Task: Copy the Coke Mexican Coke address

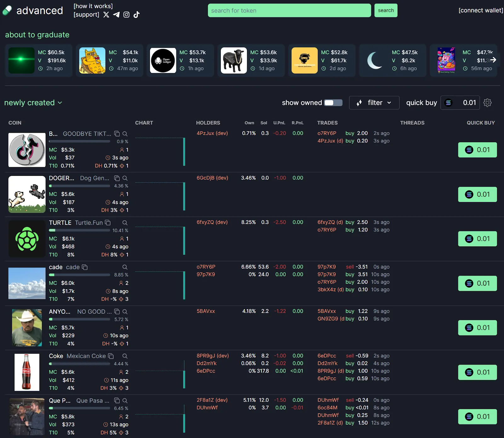Action: pos(111,356)
